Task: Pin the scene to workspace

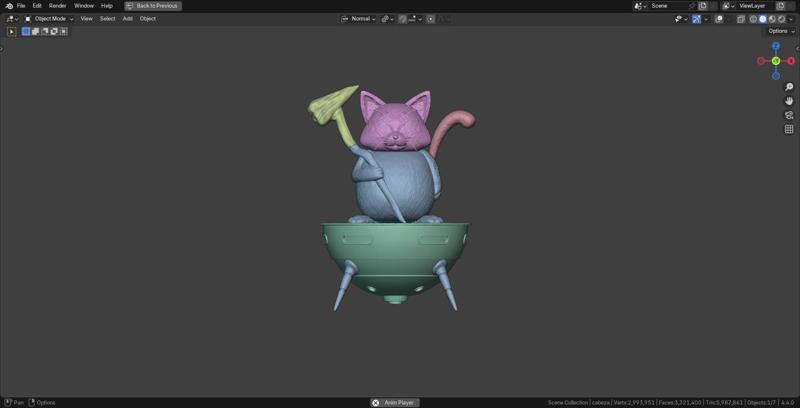Action: [692, 6]
